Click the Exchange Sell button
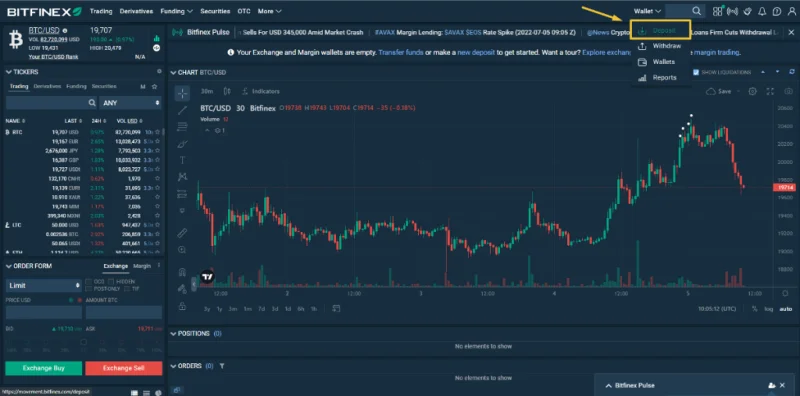Screen dimensions: 800x396 click(x=123, y=368)
